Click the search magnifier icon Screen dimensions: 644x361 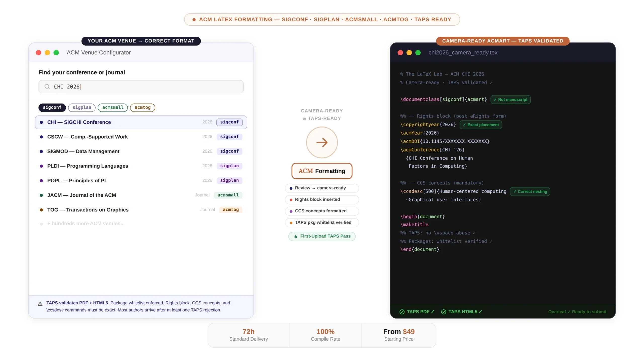(47, 87)
